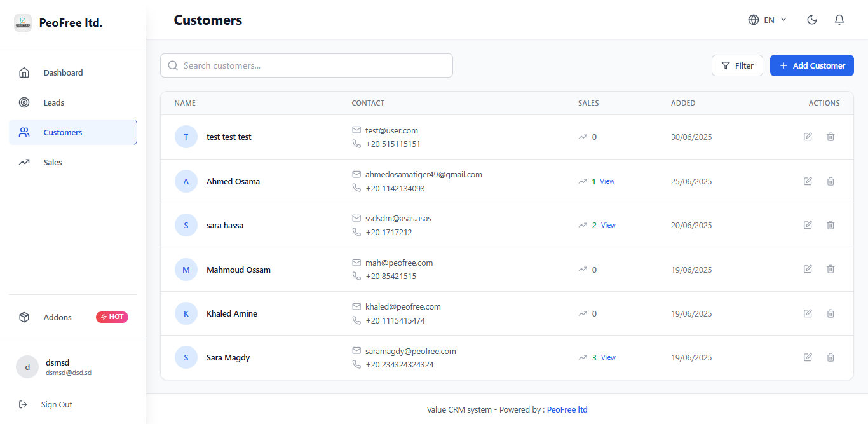Go to Leads in the sidebar

tap(54, 102)
